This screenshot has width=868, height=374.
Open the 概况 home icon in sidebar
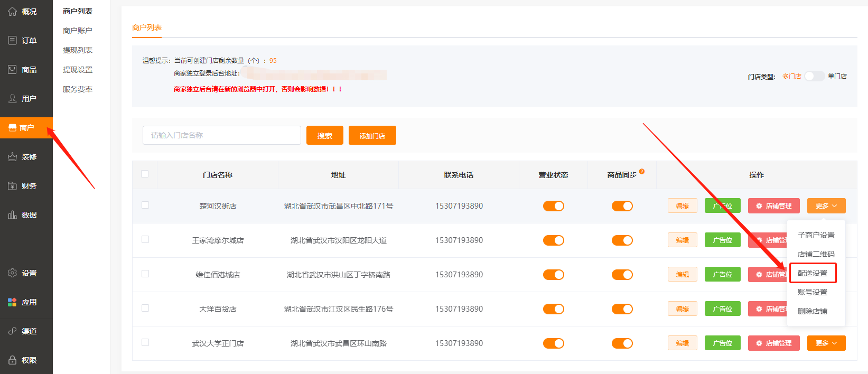(x=13, y=12)
